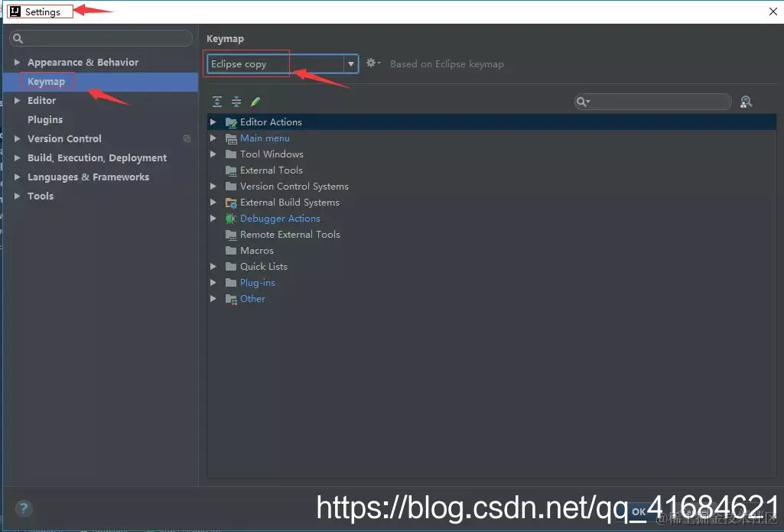The width and height of the screenshot is (784, 532).
Task: Click the settings search field
Action: 101,38
